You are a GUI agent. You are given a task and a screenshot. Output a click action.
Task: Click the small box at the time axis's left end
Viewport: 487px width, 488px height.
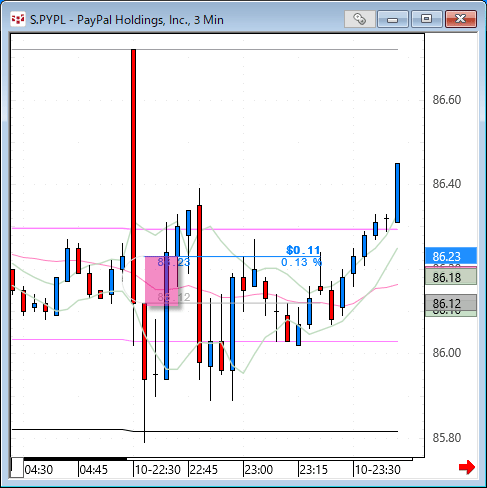[x=17, y=467]
